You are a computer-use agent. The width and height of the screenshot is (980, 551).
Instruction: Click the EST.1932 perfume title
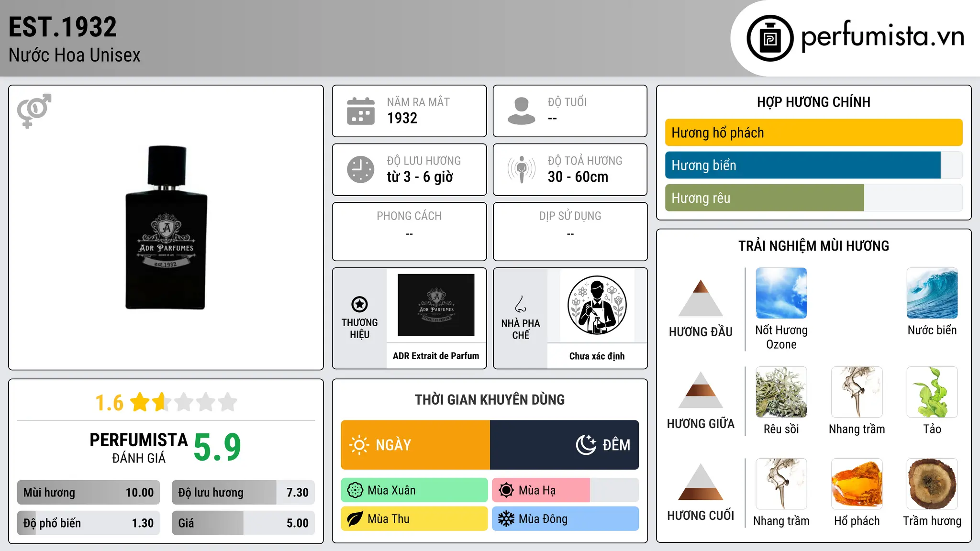tap(63, 27)
